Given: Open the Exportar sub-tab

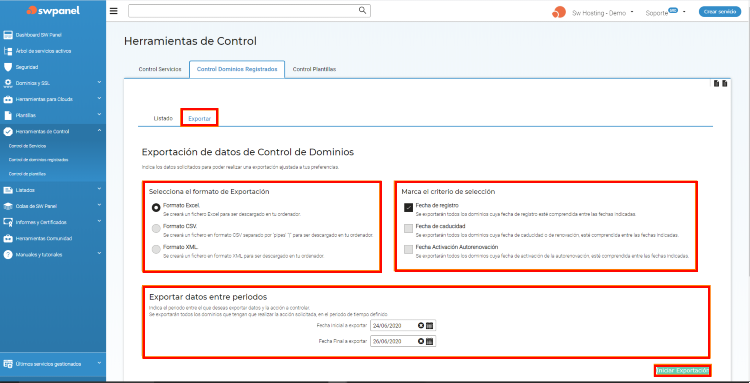Looking at the screenshot, I should coord(199,118).
